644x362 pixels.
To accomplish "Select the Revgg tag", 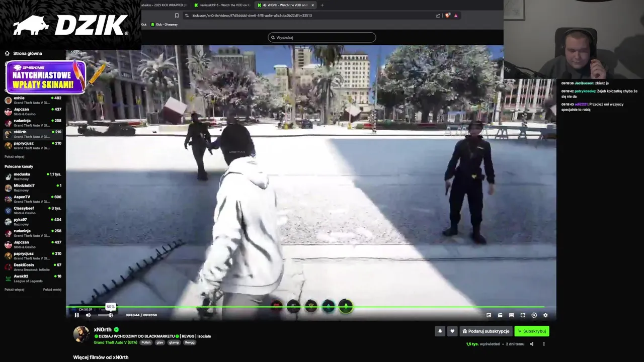I will [190, 342].
